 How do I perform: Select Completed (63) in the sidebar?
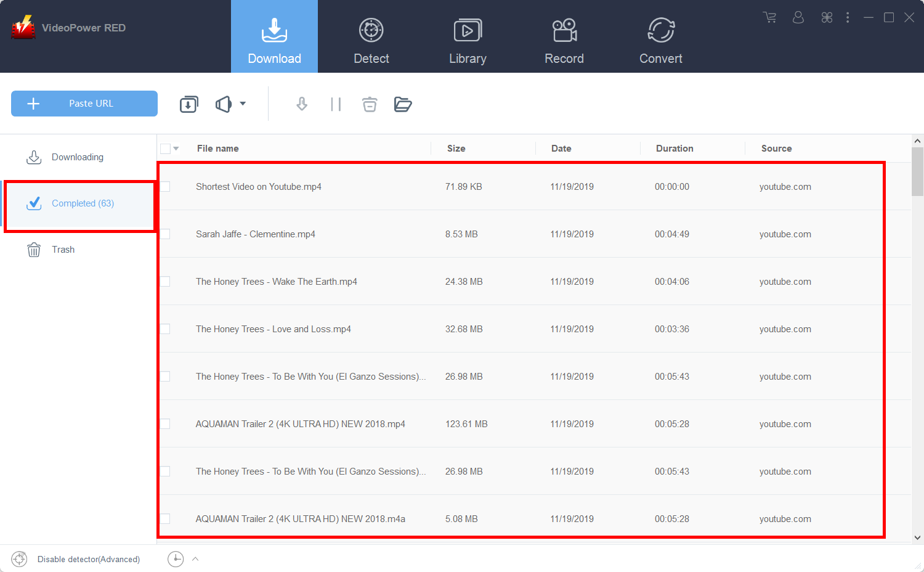click(83, 203)
